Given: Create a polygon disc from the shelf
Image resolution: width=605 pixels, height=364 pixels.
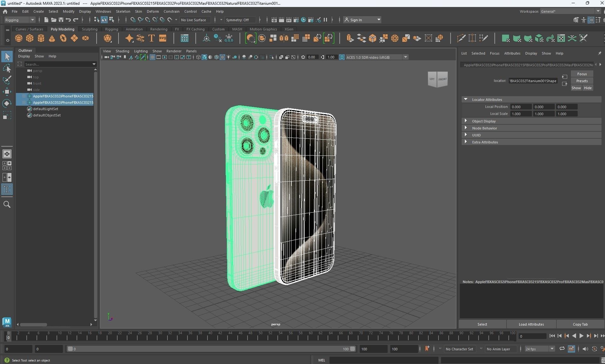Looking at the screenshot, I should coord(85,38).
